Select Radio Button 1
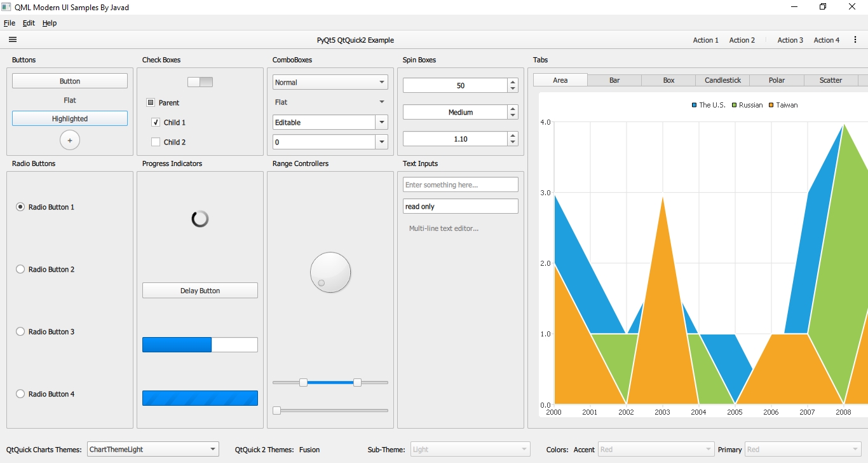This screenshot has height=463, width=868. pyautogui.click(x=20, y=207)
